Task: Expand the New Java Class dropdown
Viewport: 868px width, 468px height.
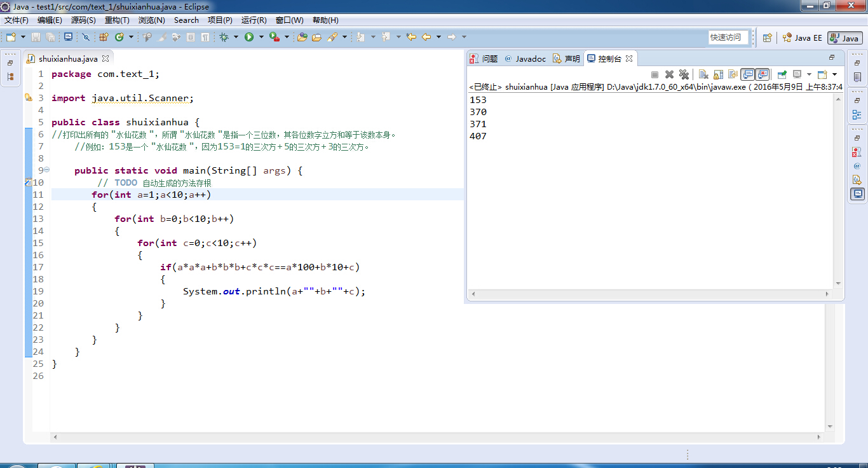Action: click(131, 37)
